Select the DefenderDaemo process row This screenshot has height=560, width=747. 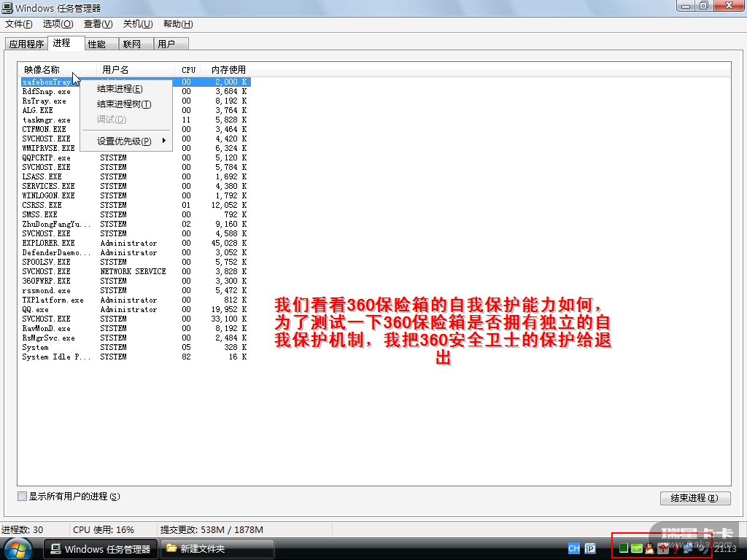point(135,252)
